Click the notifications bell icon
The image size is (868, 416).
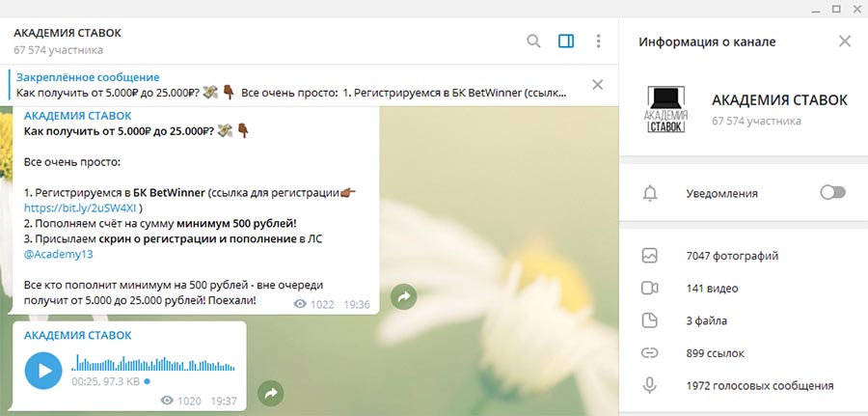click(x=650, y=193)
